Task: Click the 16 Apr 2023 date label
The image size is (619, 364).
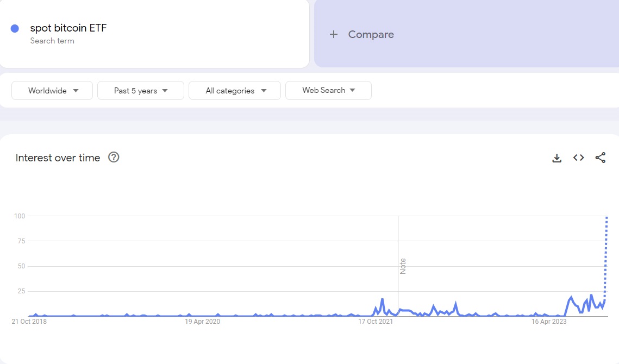Action: click(x=549, y=322)
